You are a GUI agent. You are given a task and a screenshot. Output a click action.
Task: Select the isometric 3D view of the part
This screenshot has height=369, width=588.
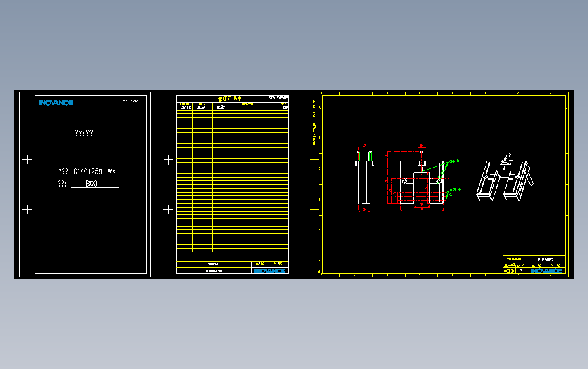point(505,177)
